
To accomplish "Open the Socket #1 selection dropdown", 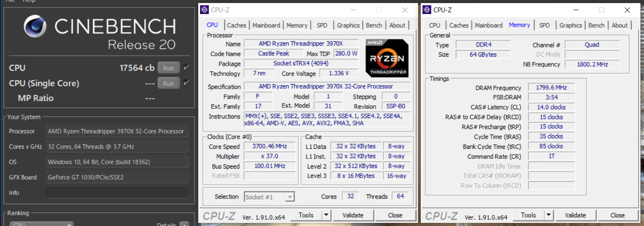I will pyautogui.click(x=269, y=197).
